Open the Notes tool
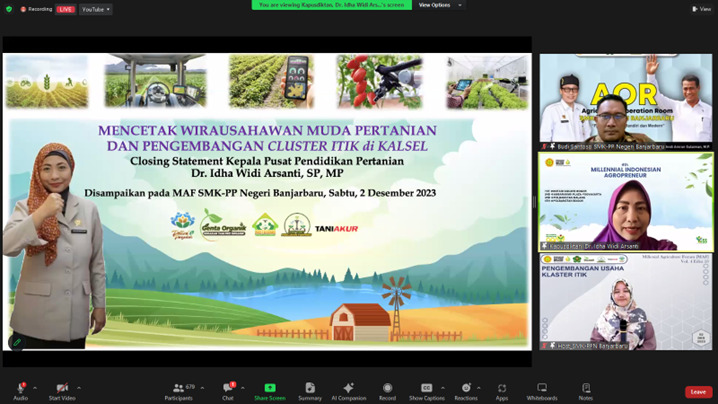 coord(585,388)
